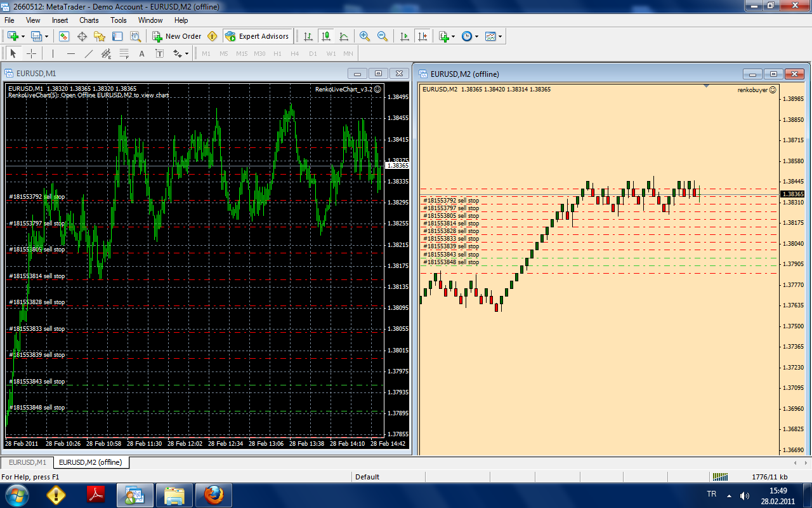Switch chart to line chart
Screen dimensions: 812x508
coord(344,36)
